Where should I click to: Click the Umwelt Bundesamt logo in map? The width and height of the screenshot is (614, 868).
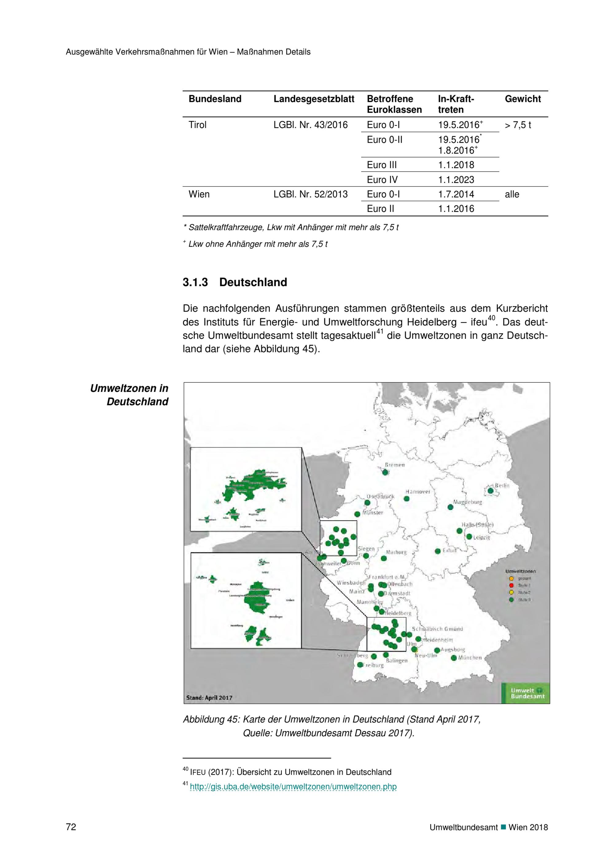tap(526, 693)
